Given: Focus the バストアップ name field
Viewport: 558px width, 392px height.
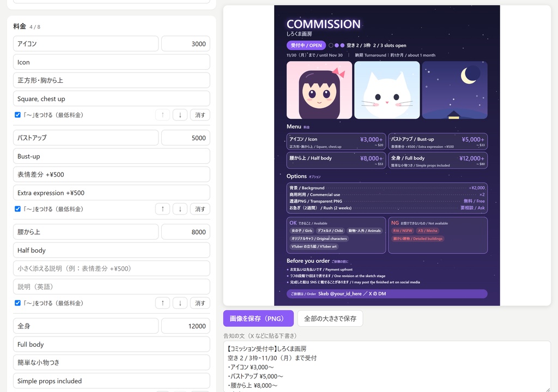Looking at the screenshot, I should coord(86,138).
